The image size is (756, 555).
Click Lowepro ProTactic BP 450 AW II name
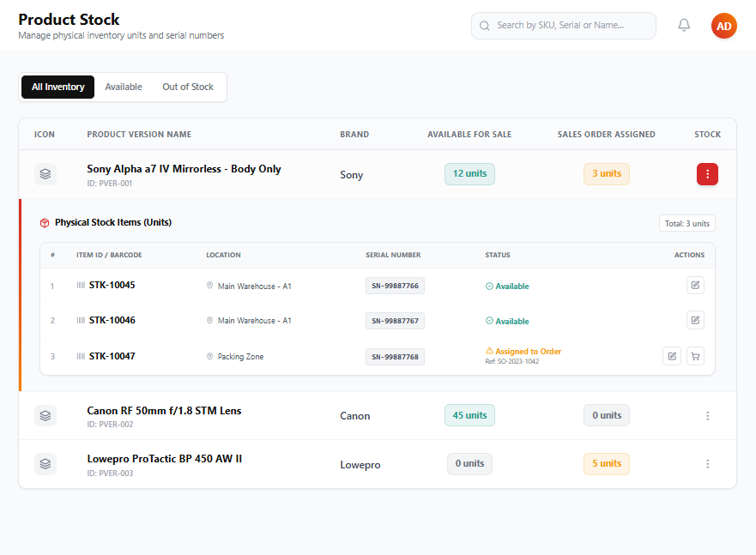pyautogui.click(x=165, y=459)
